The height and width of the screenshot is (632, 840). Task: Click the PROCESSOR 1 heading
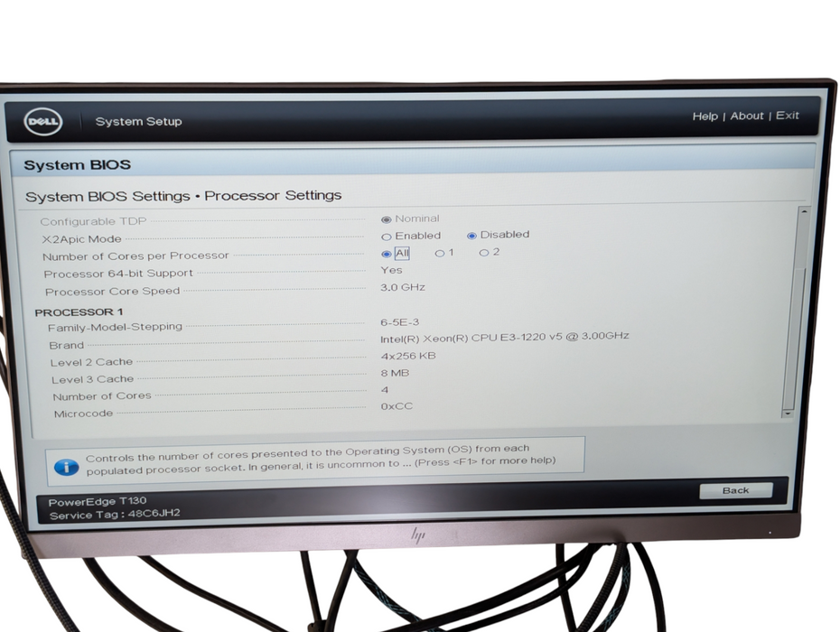[x=79, y=312]
